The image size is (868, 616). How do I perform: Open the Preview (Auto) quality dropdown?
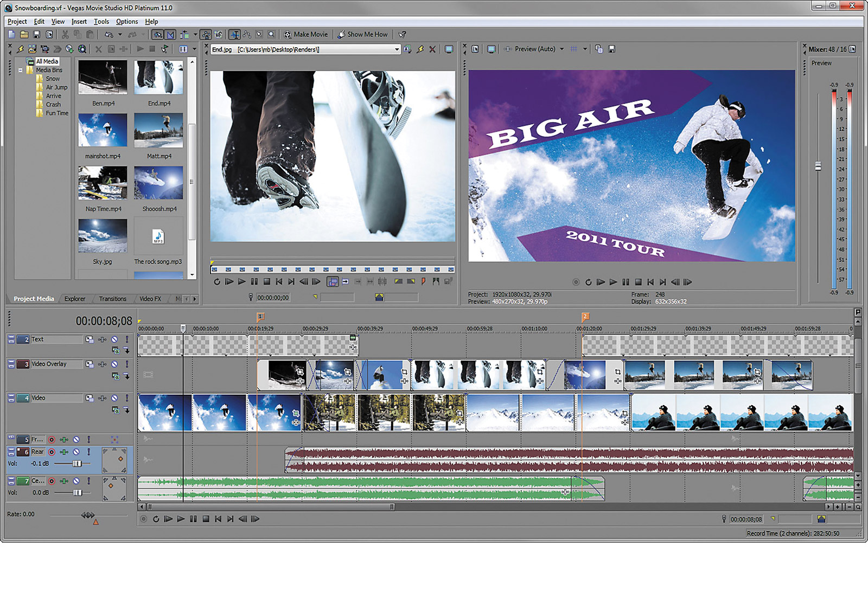(561, 49)
